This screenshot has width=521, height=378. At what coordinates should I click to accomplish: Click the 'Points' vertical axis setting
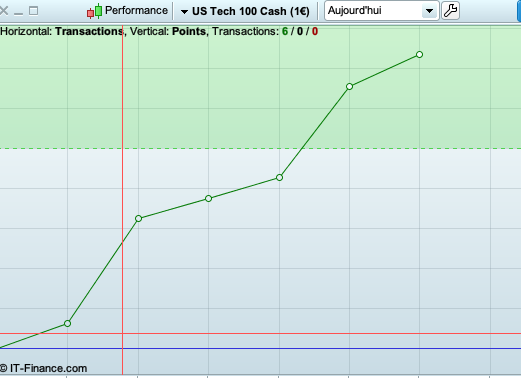tap(189, 31)
